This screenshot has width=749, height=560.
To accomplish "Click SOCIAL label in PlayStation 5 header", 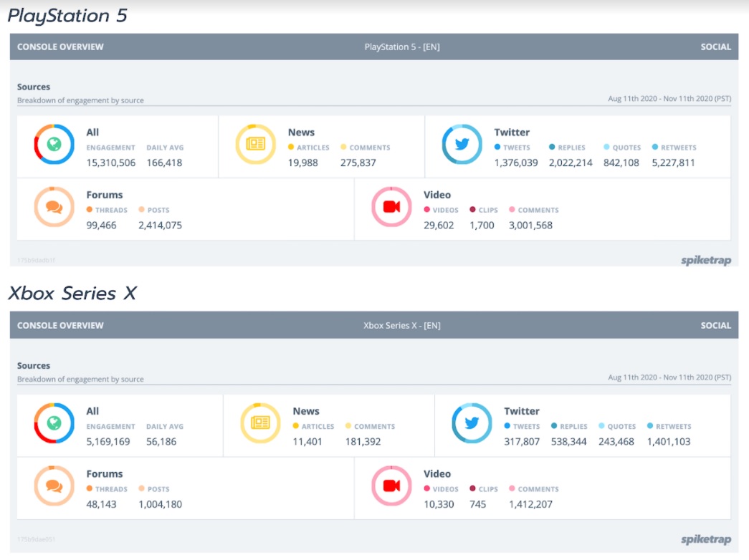I will click(715, 47).
